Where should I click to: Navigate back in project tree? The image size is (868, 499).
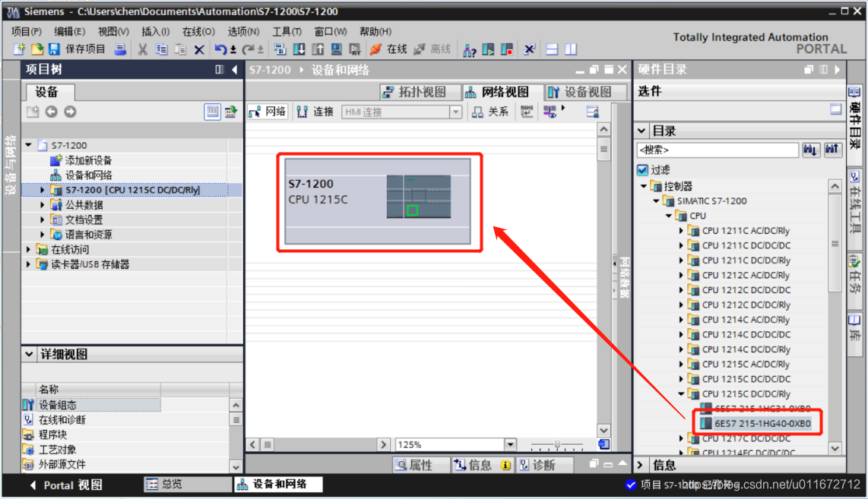click(52, 112)
